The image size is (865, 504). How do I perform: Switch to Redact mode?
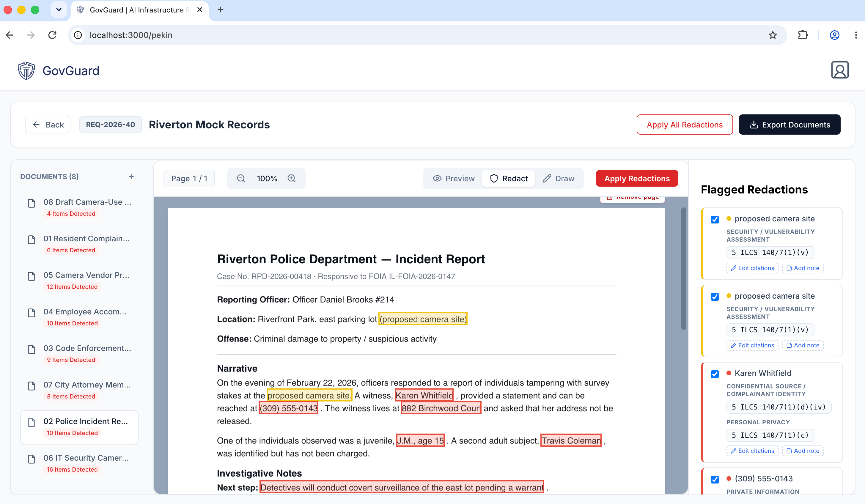pos(509,178)
